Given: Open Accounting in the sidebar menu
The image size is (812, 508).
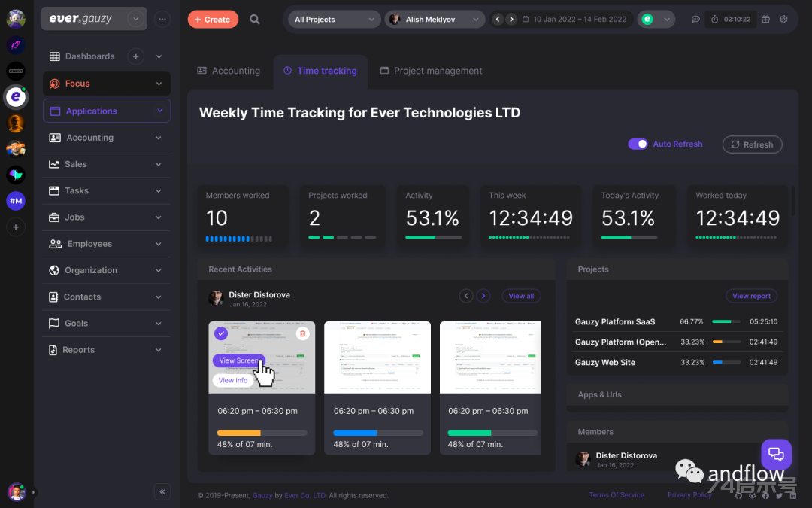Looking at the screenshot, I should click(x=107, y=138).
